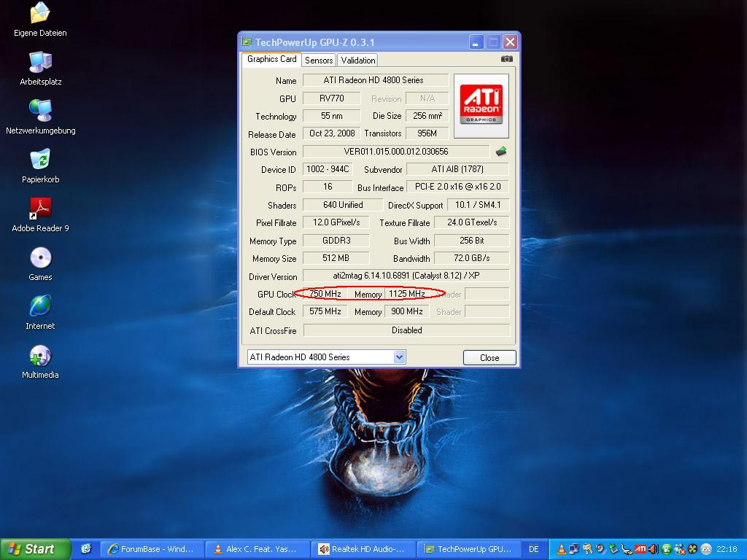The image size is (747, 560).
Task: Switch to the Sensors tab
Action: (319, 60)
